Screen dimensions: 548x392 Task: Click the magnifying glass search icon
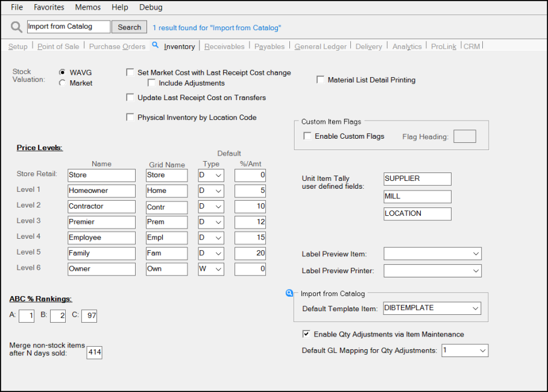point(16,27)
